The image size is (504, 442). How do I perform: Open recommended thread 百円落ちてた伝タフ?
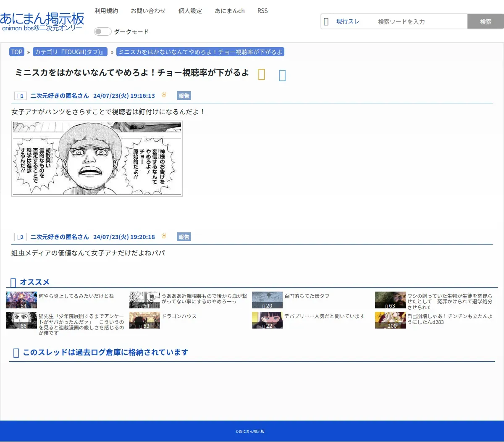(x=307, y=296)
